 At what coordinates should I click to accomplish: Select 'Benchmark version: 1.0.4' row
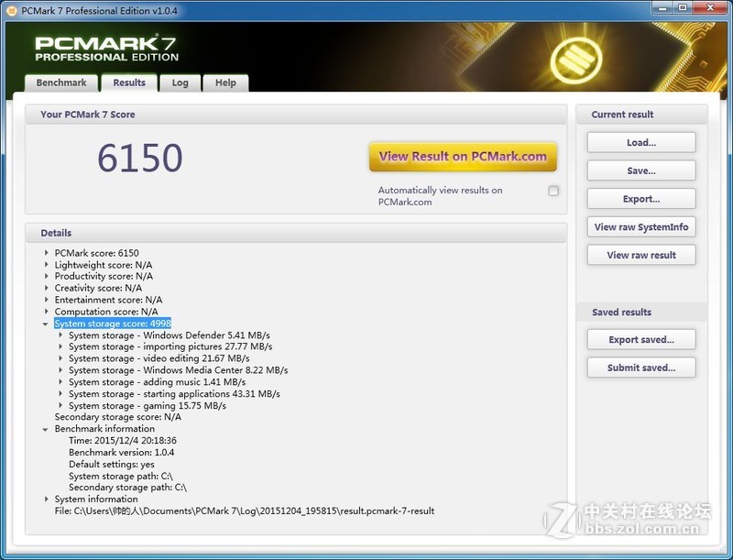[x=122, y=452]
